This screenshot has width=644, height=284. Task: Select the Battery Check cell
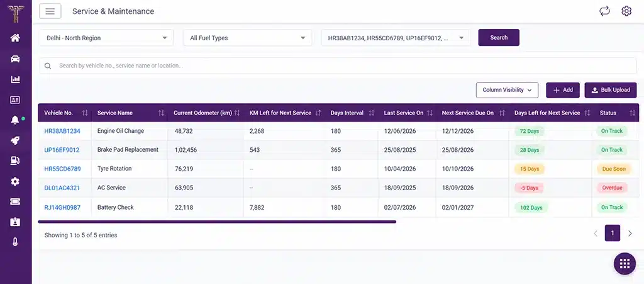pyautogui.click(x=130, y=208)
